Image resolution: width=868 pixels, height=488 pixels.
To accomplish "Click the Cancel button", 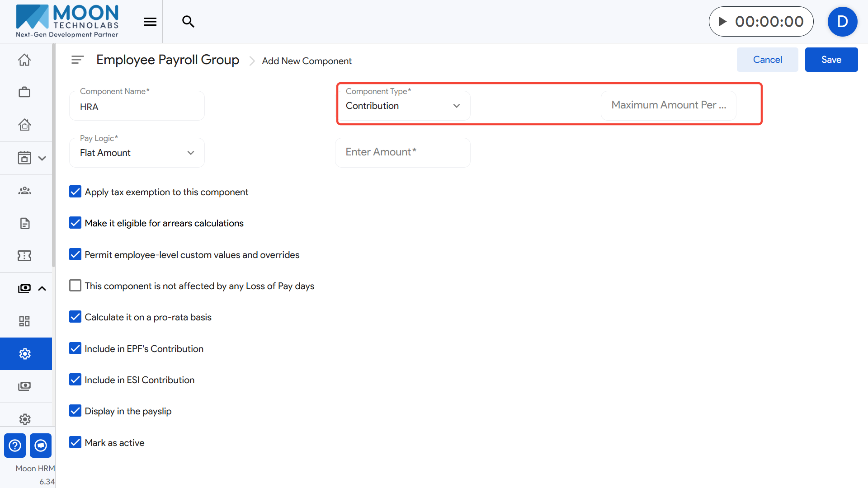I will coord(767,60).
